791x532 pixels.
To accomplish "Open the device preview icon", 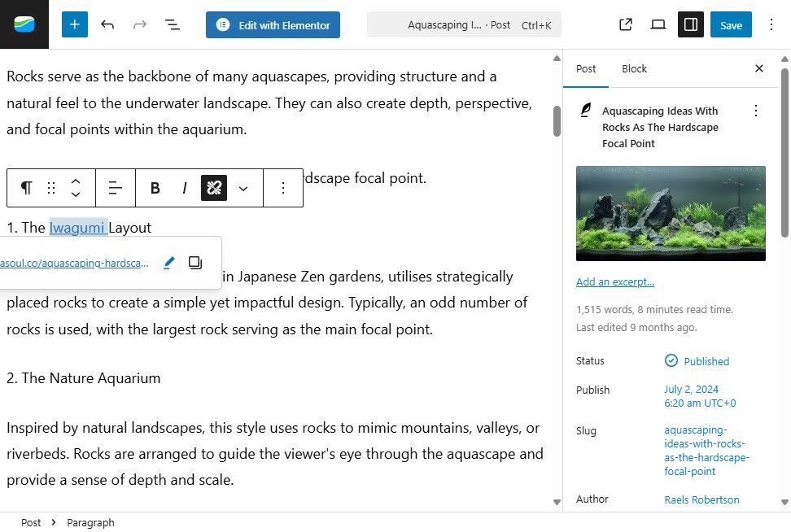I will [x=658, y=24].
